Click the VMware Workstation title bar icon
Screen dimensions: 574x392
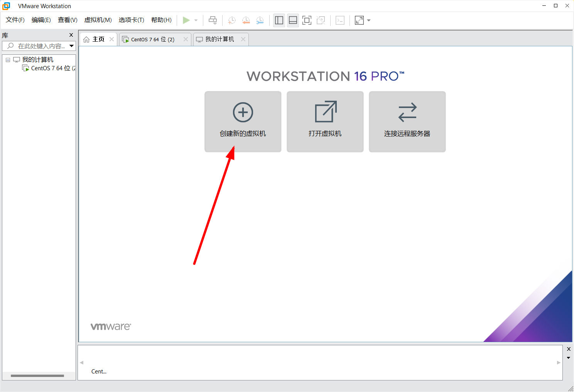coord(6,6)
